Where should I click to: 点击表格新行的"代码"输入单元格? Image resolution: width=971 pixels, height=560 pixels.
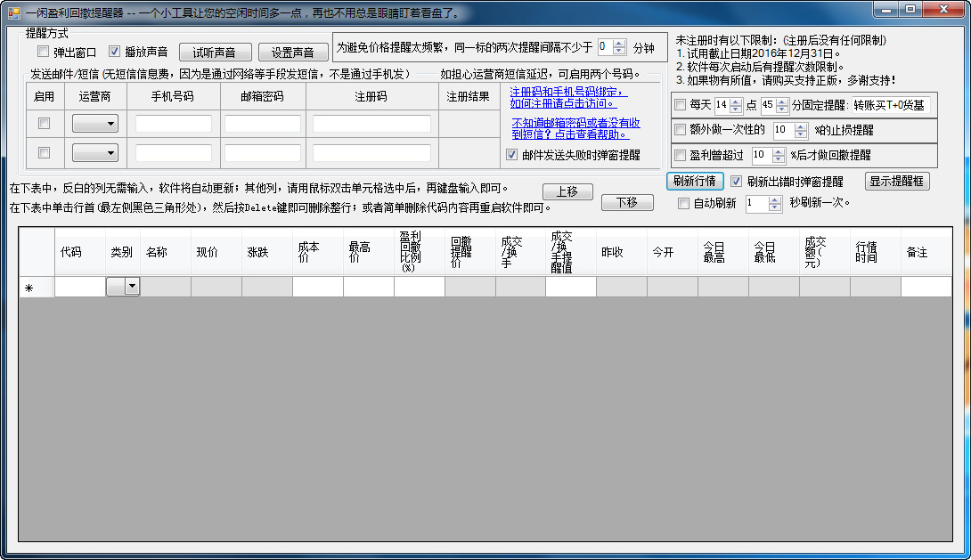coord(80,286)
